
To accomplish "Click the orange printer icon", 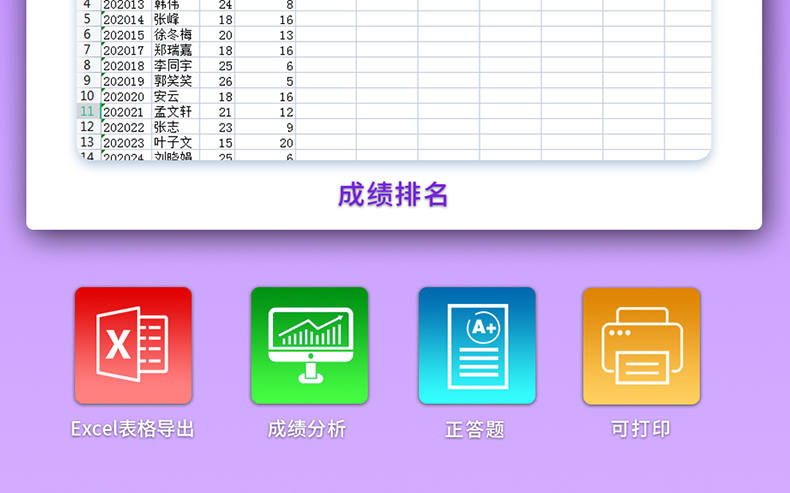I will click(641, 345).
